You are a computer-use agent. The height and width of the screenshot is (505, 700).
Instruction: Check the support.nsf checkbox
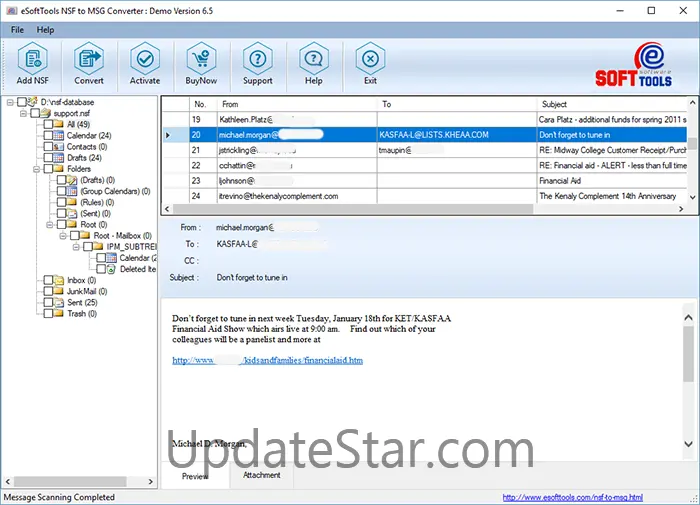coord(35,113)
